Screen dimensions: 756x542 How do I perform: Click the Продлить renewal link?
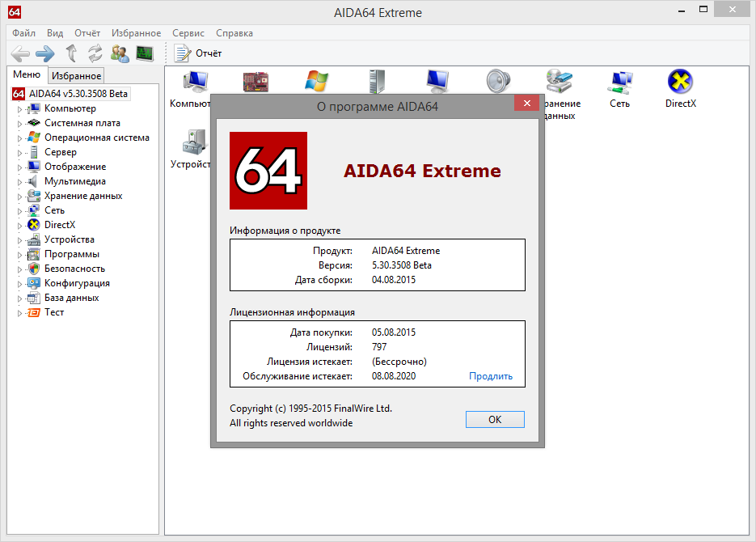click(491, 376)
